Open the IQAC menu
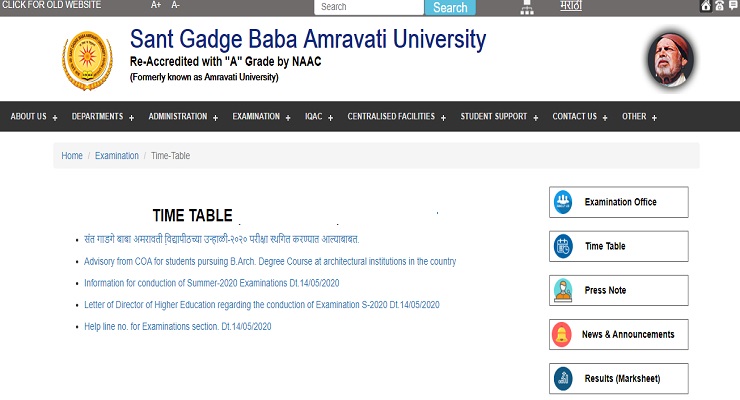 coord(313,117)
